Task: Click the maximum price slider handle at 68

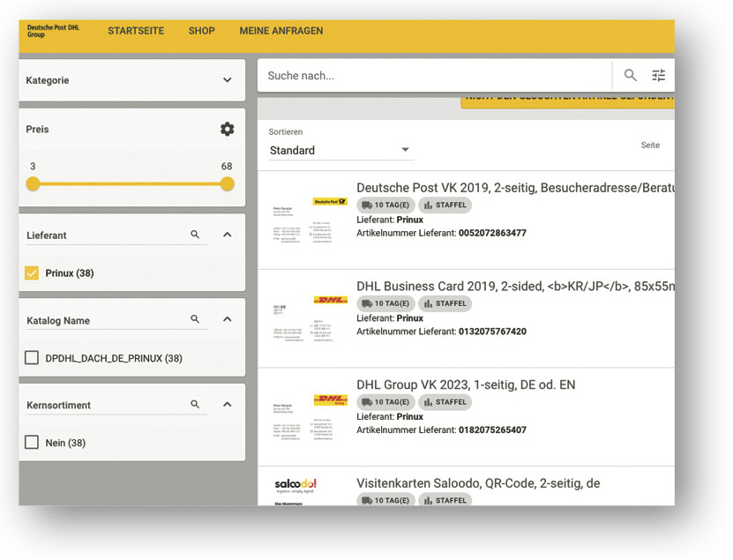Action: coord(227,184)
